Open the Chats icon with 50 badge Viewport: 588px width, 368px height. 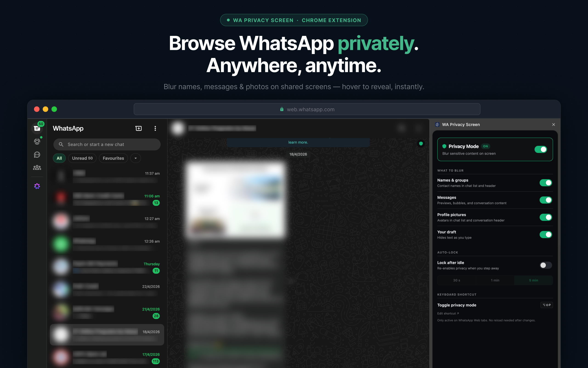tap(37, 128)
